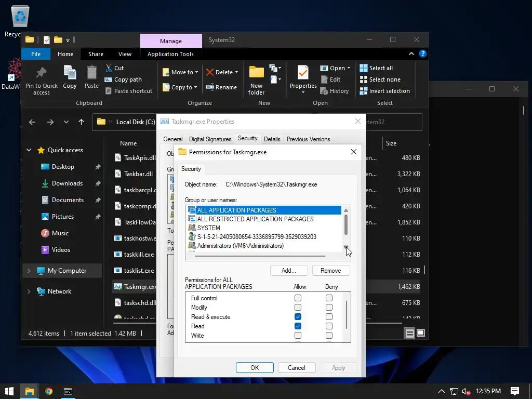Click the muted volume tray icon
This screenshot has height=399, width=532.
pos(467,391)
